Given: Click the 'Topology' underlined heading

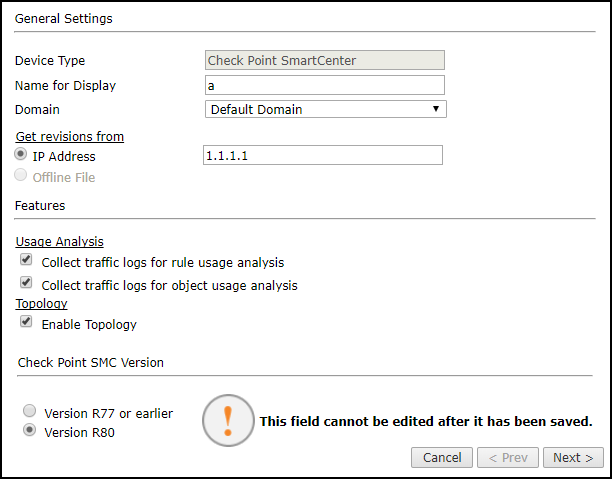Looking at the screenshot, I should click(41, 303).
